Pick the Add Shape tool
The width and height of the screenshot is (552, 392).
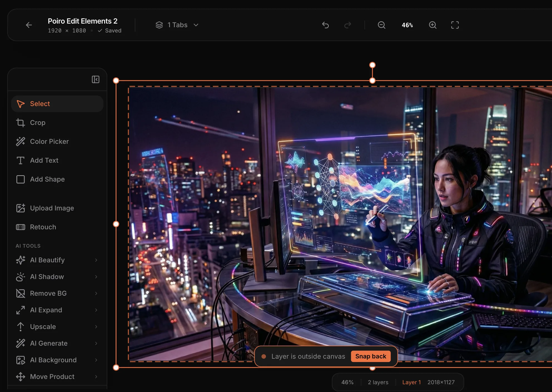click(47, 179)
